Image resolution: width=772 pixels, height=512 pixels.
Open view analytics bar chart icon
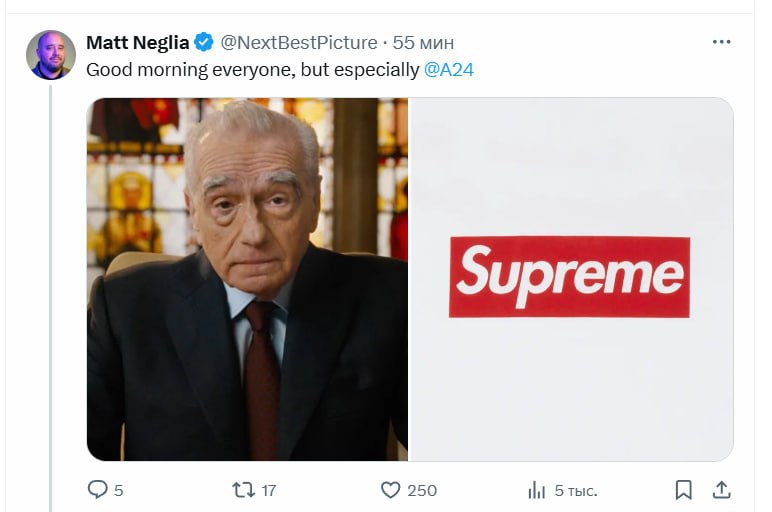tap(537, 490)
